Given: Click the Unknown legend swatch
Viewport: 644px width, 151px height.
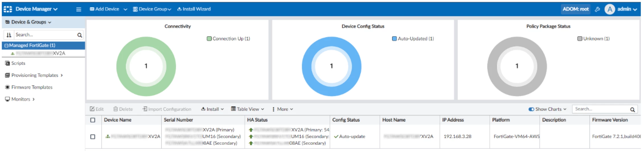Looking at the screenshot, I should (x=580, y=39).
